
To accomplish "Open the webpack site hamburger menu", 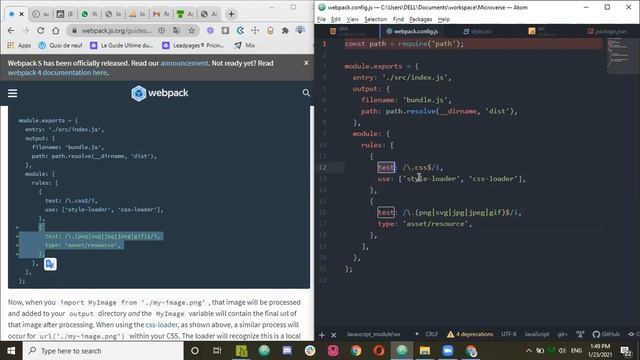I will point(13,93).
